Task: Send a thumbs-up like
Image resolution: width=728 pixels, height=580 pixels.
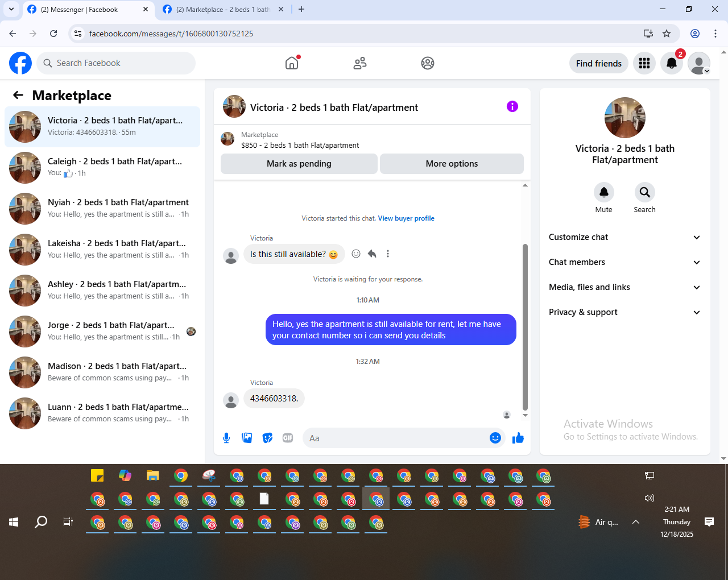Action: (518, 438)
